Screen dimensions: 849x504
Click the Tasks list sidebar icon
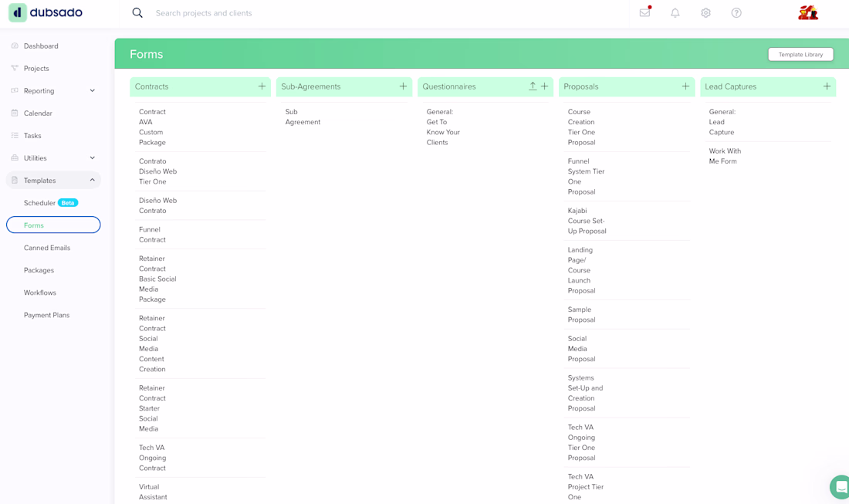15,135
